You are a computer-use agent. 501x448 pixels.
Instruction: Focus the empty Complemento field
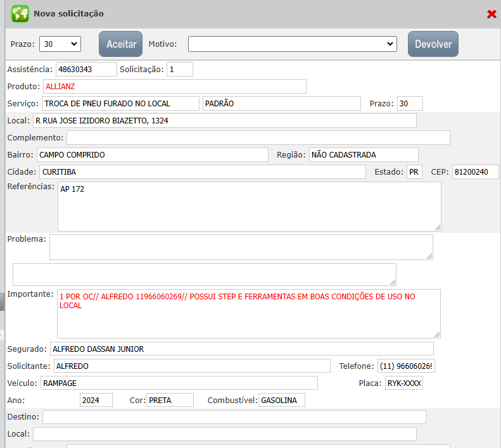258,137
